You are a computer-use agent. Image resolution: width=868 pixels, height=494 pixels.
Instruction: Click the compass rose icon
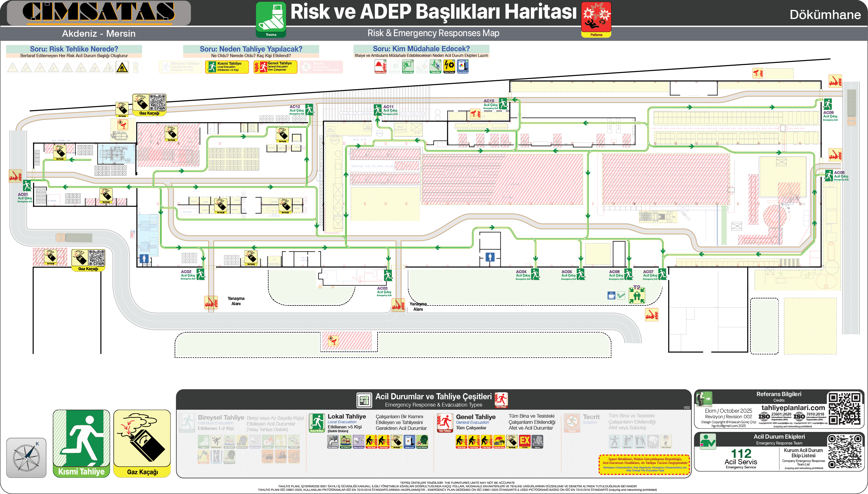click(26, 457)
